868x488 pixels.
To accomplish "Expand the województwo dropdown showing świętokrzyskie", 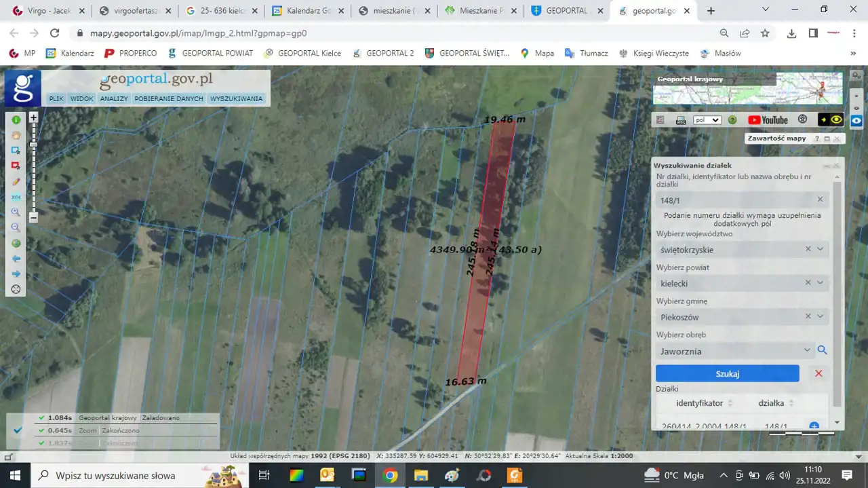I will tap(820, 249).
